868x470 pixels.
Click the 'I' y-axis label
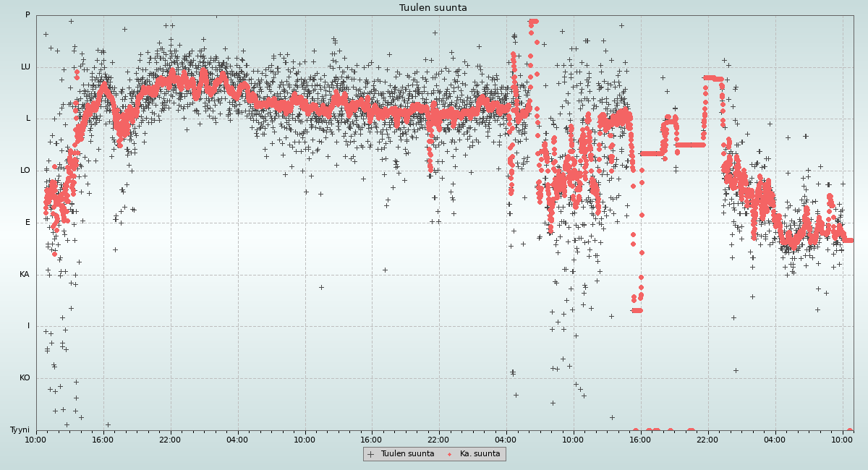[28, 326]
